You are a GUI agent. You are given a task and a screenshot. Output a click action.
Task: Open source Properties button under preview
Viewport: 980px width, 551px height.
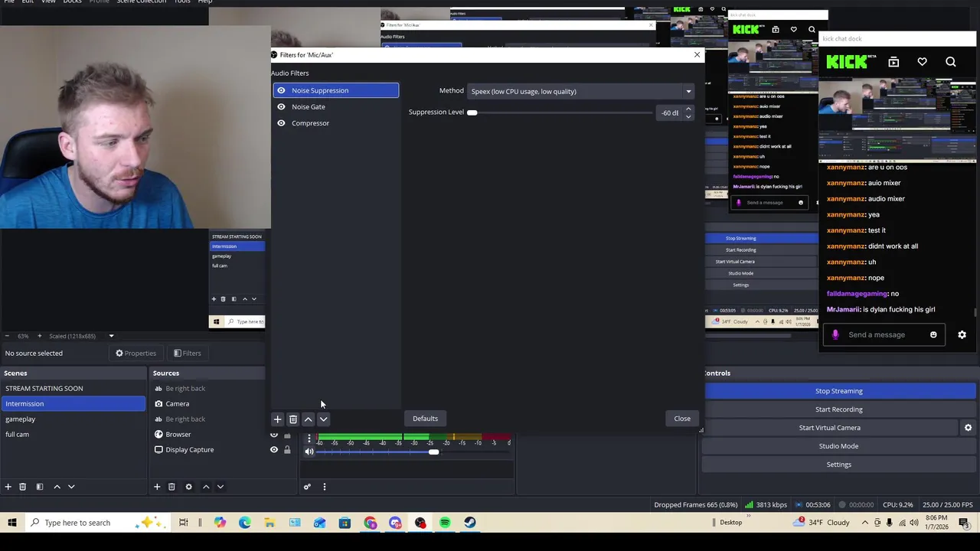tap(136, 354)
